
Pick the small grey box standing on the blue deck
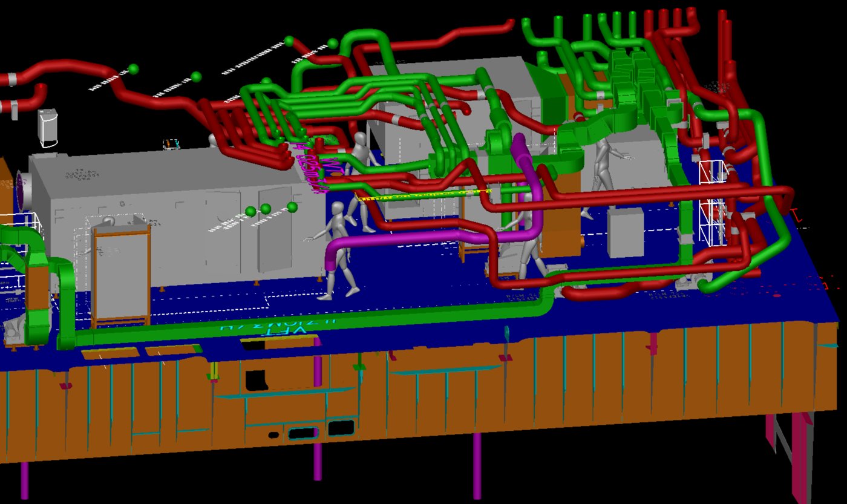pyautogui.click(x=626, y=232)
